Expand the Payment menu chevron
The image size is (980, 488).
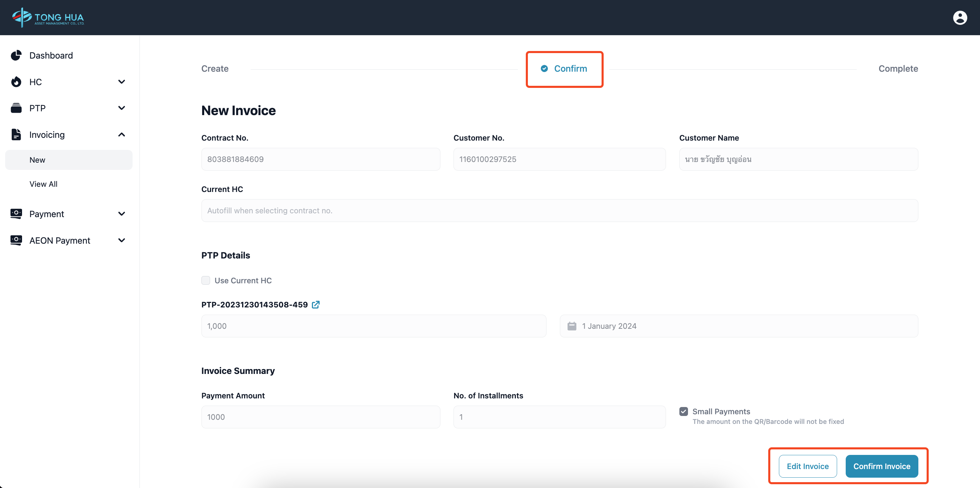click(x=121, y=214)
